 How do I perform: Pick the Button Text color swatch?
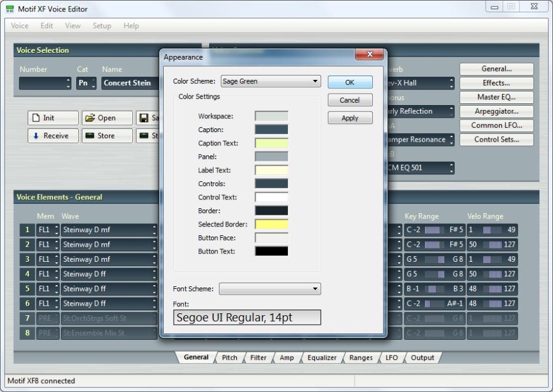271,251
